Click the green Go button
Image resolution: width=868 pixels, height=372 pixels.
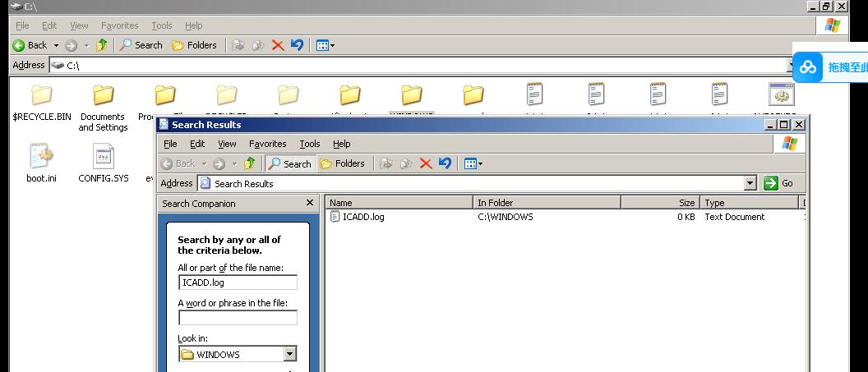[778, 183]
